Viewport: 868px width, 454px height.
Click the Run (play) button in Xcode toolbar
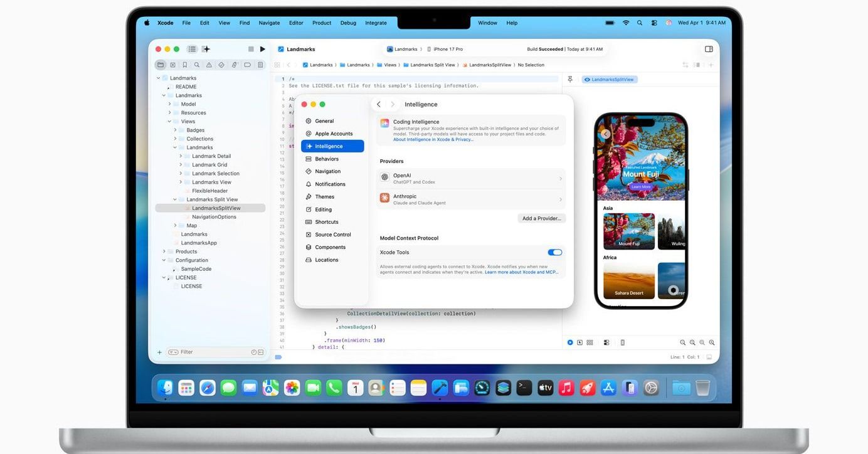point(262,49)
